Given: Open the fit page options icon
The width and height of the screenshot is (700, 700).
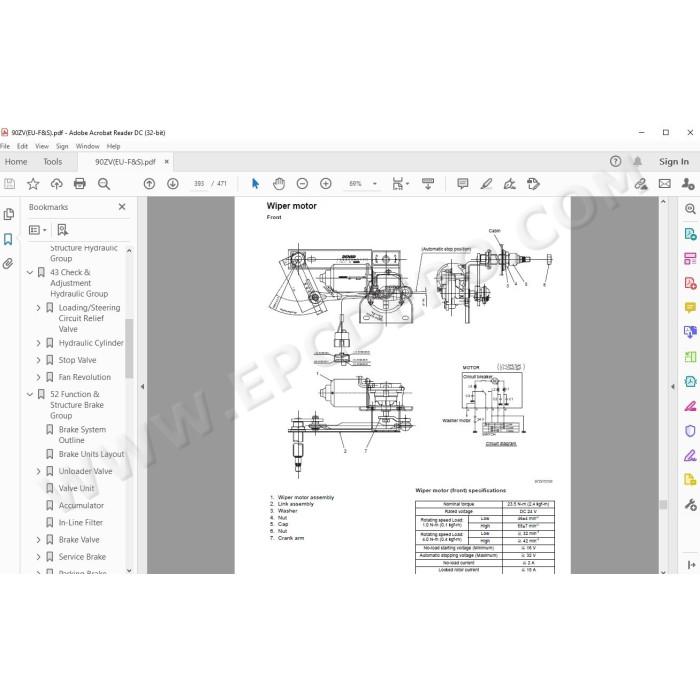Looking at the screenshot, I should 400,183.
